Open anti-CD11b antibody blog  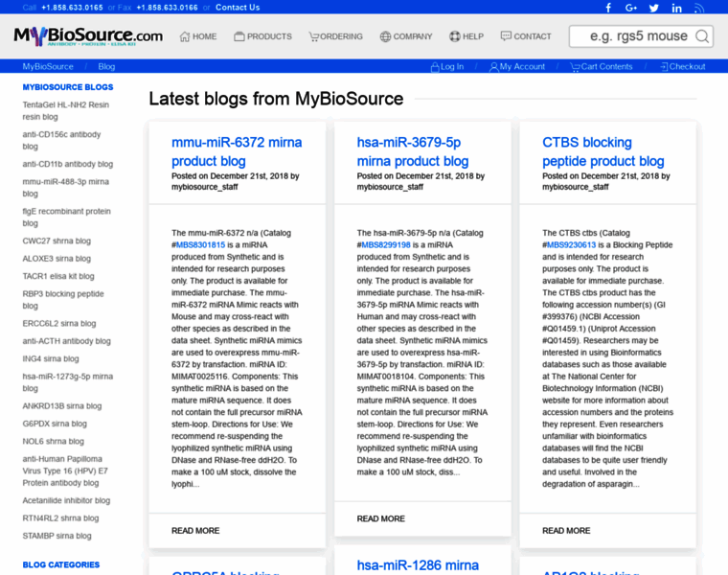(68, 164)
